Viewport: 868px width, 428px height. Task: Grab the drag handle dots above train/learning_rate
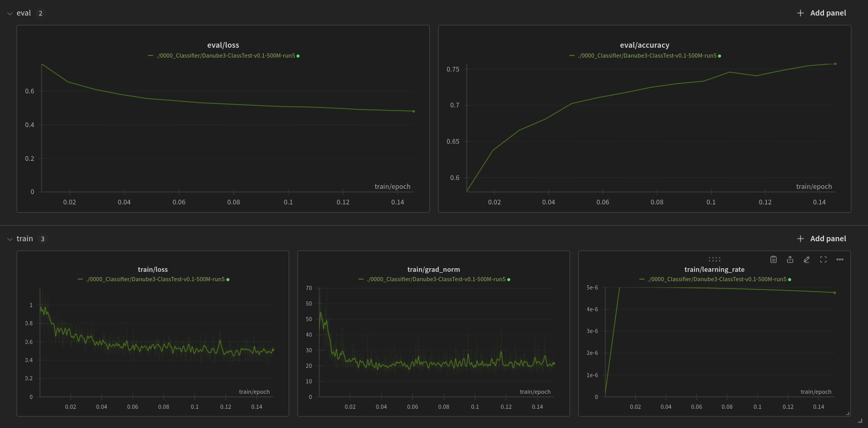click(714, 259)
